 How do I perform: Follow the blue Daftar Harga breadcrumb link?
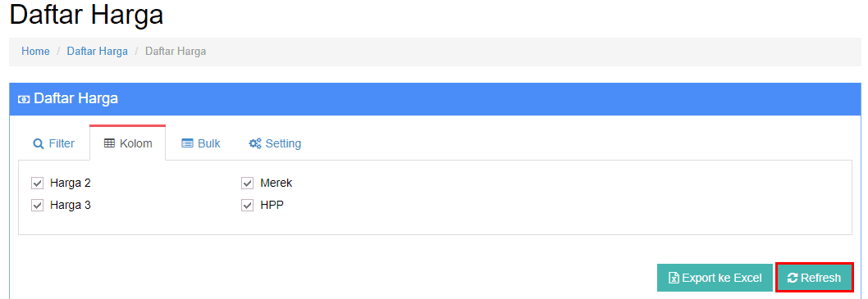coord(98,52)
